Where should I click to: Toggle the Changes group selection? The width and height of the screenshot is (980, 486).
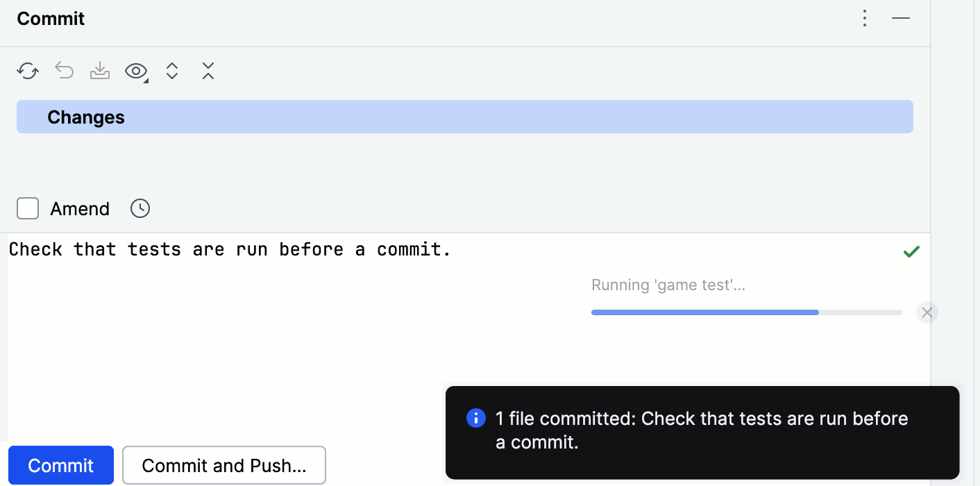[86, 117]
